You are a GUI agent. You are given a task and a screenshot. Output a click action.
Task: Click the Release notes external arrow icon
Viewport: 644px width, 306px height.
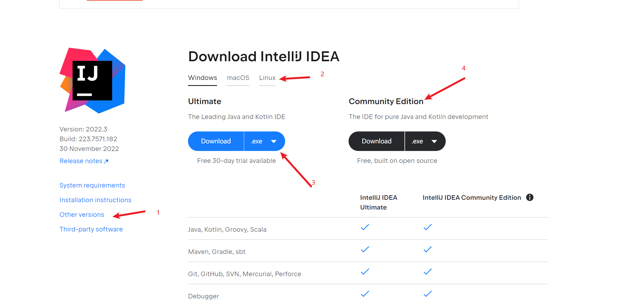106,161
